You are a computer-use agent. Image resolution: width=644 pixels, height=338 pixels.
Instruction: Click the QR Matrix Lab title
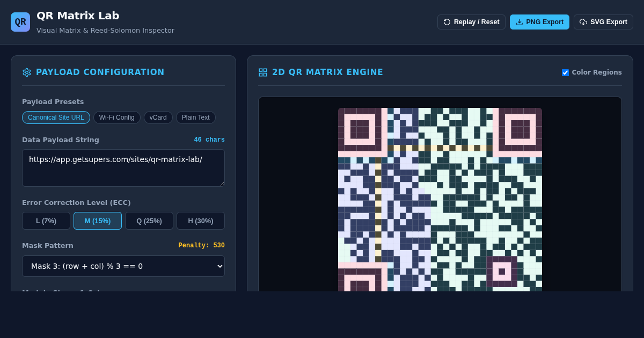point(78,16)
